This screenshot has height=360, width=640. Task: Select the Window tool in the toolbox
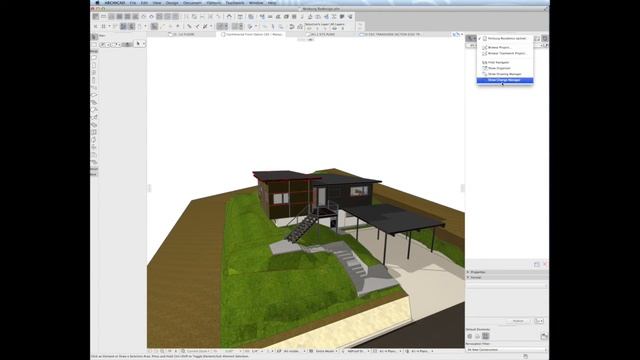pos(93,73)
